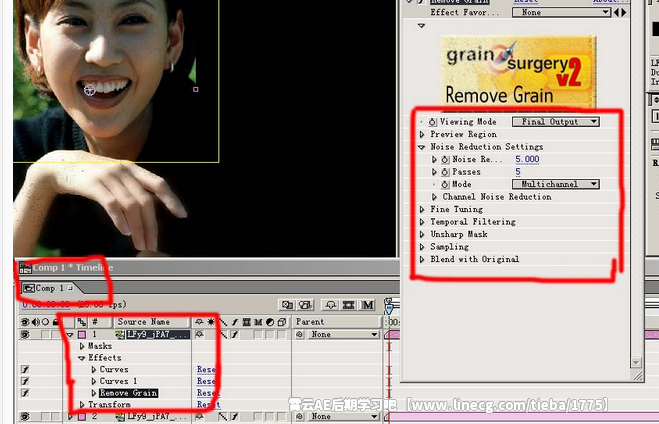Click Reset link for Transform
The image size is (659, 424).
pos(208,405)
